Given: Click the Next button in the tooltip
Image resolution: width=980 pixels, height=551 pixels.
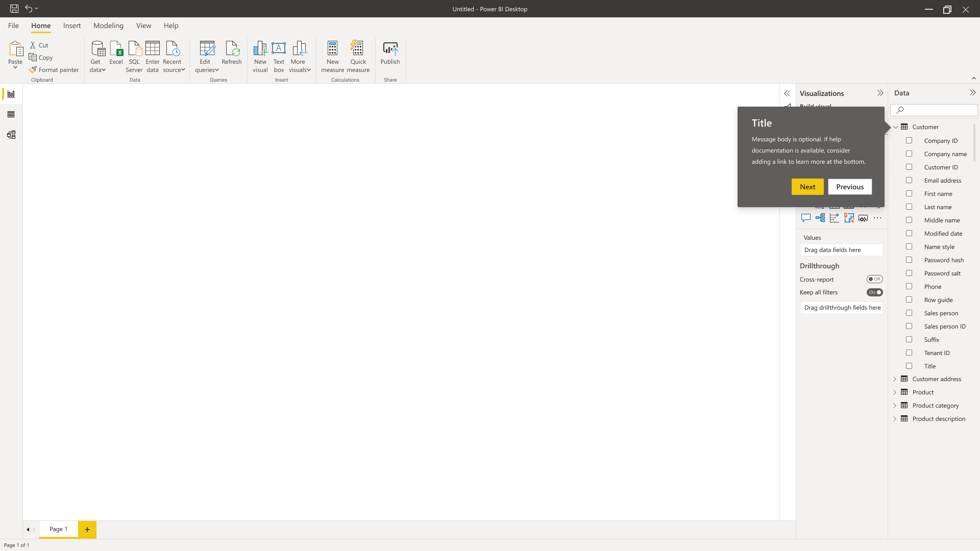Looking at the screenshot, I should (807, 187).
